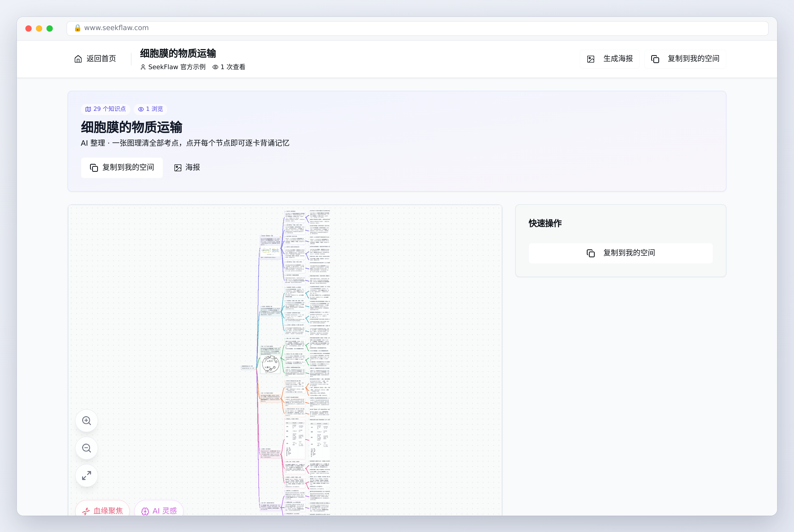The width and height of the screenshot is (794, 532).
Task: Click the 1 次查看 view count
Action: click(229, 67)
